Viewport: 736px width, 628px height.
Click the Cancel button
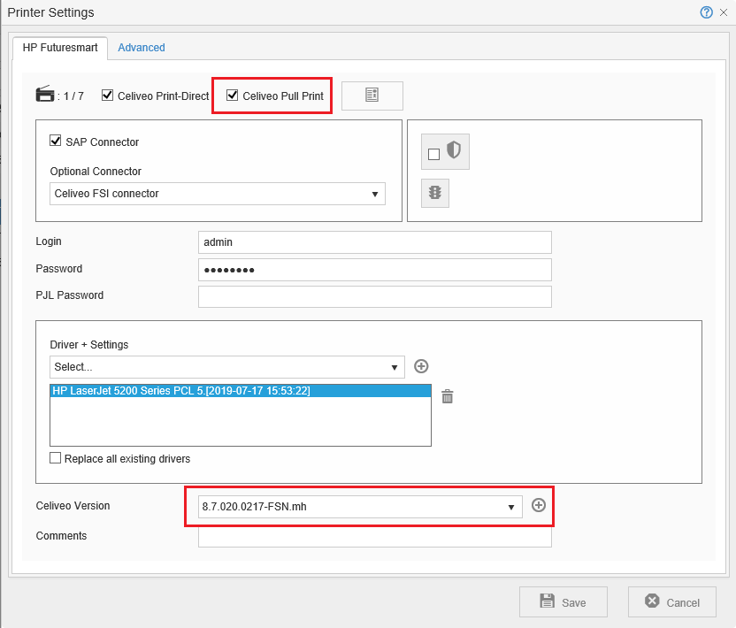click(672, 602)
